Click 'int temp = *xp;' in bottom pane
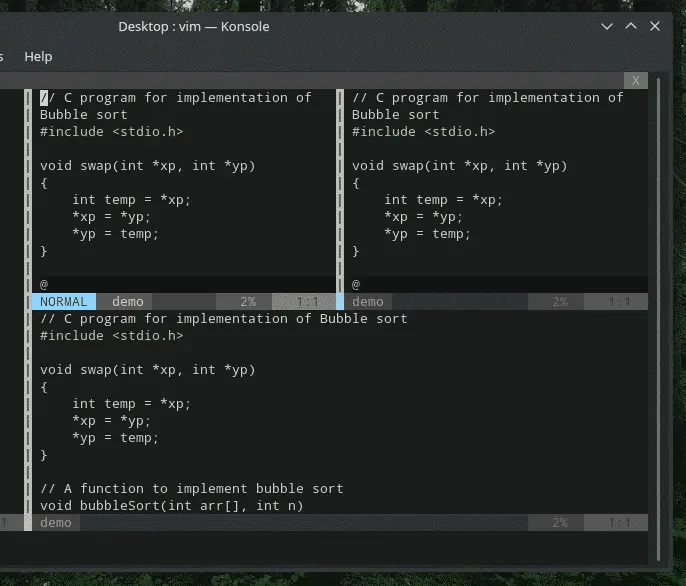Viewport: 686px width, 586px height. [x=132, y=404]
